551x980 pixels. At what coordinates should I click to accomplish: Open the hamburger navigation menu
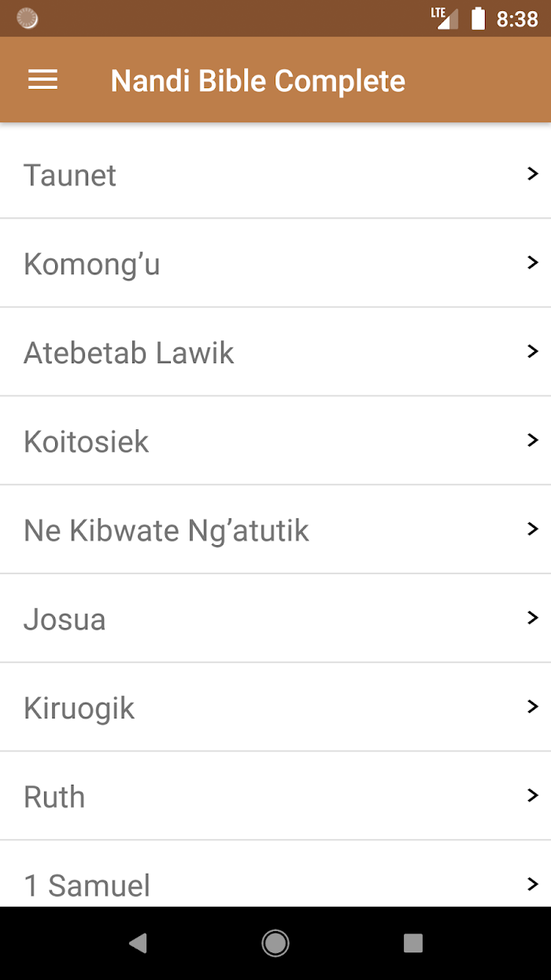coord(43,80)
